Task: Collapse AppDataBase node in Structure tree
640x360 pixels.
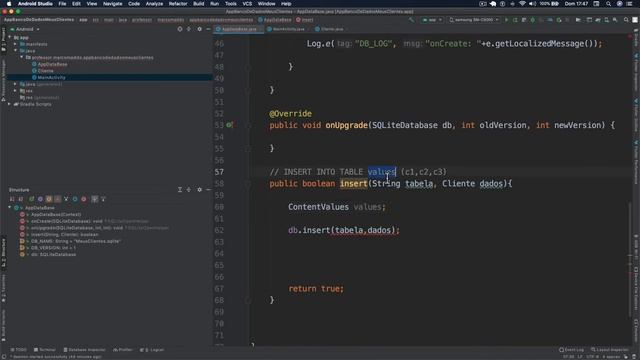Action: [9, 208]
